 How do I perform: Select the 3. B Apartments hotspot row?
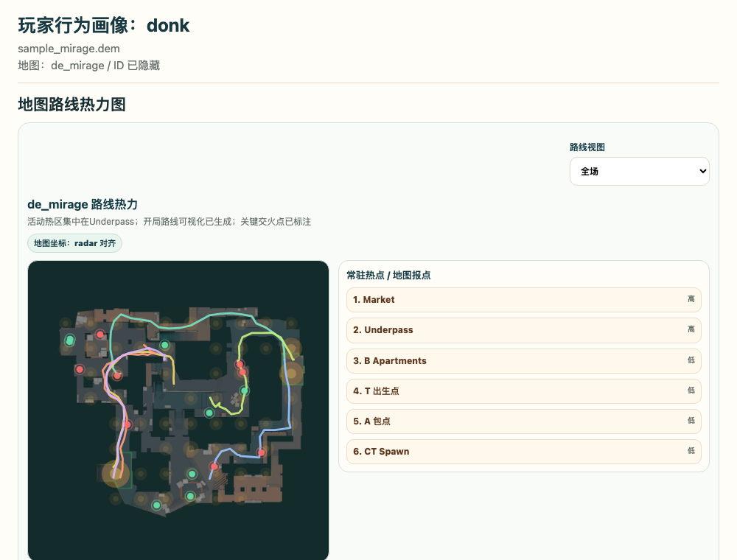[523, 361]
